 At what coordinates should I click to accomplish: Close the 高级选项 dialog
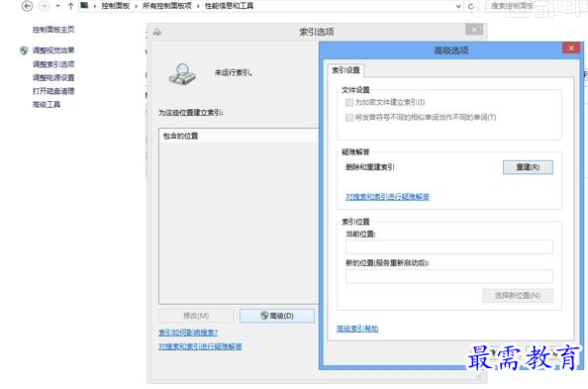(x=571, y=49)
